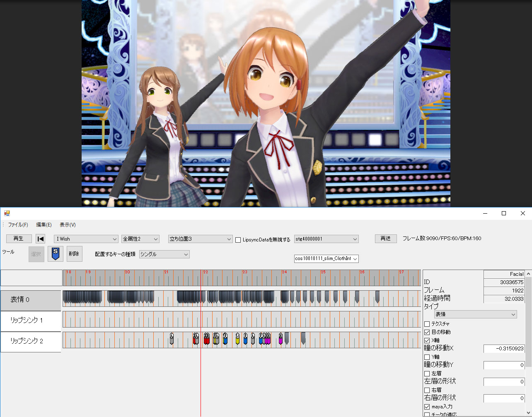Uncheck the maya入力 checkbox
This screenshot has width=532, height=417.
click(x=427, y=407)
